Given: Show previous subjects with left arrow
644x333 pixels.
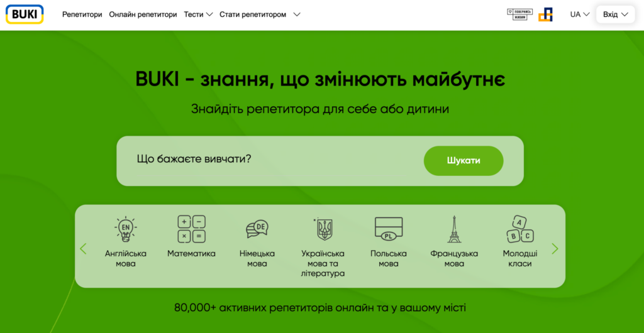Looking at the screenshot, I should 84,249.
